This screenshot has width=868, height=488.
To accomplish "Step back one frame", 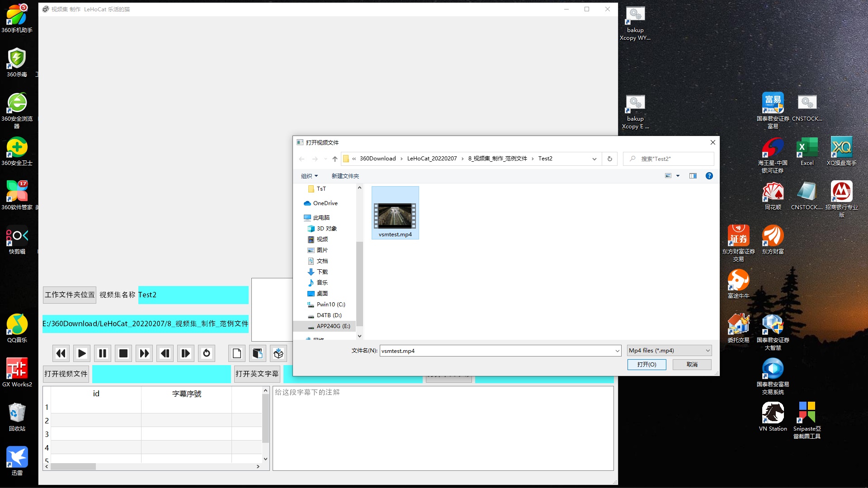I will click(165, 353).
